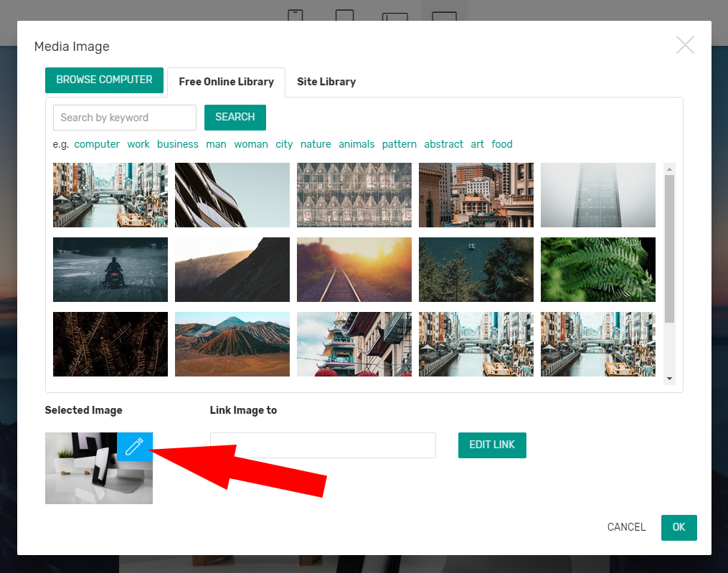The image size is (728, 573).
Task: Click the 'food' keyword suggestion
Action: pyautogui.click(x=502, y=144)
